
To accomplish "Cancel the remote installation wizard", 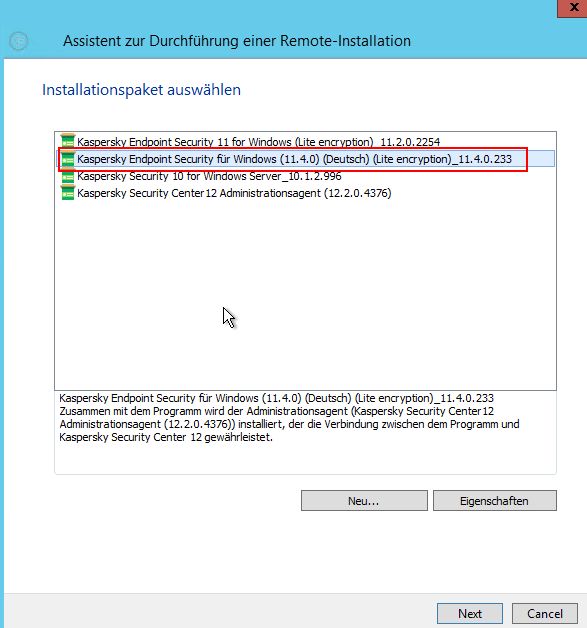I will tap(545, 614).
